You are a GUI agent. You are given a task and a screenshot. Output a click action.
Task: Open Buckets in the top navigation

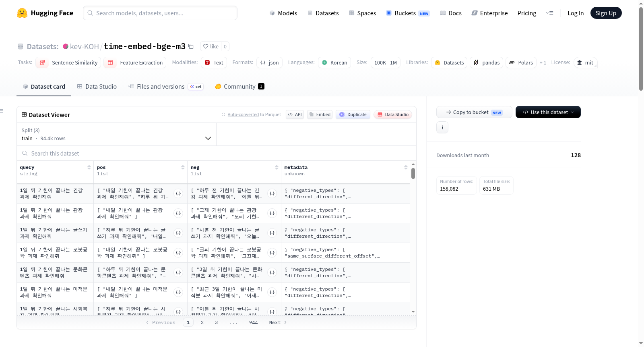[x=408, y=13]
